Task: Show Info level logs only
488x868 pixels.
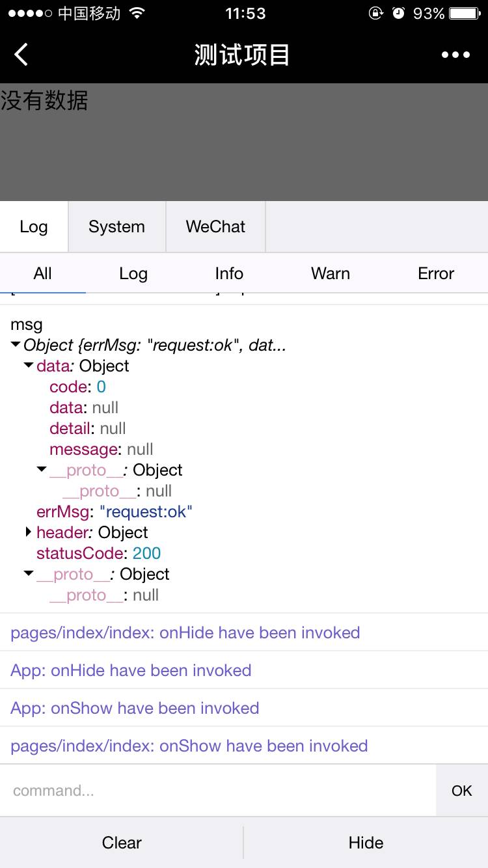Action: tap(229, 273)
